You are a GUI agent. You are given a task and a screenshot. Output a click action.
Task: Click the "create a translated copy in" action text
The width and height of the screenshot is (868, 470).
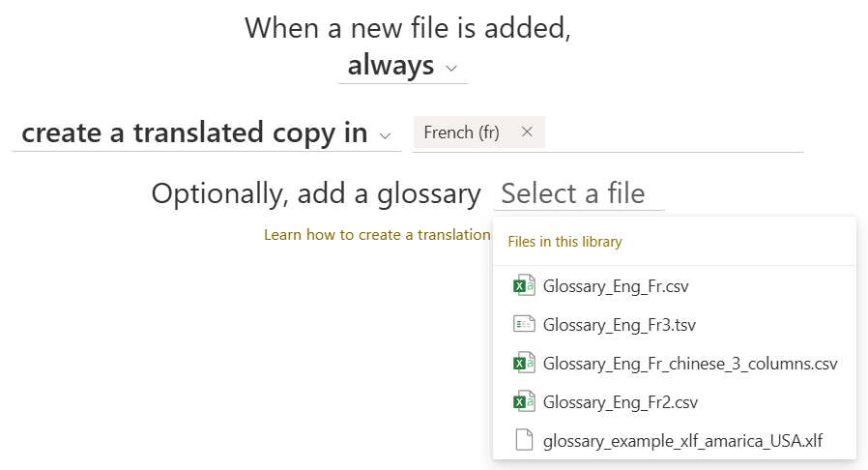194,133
